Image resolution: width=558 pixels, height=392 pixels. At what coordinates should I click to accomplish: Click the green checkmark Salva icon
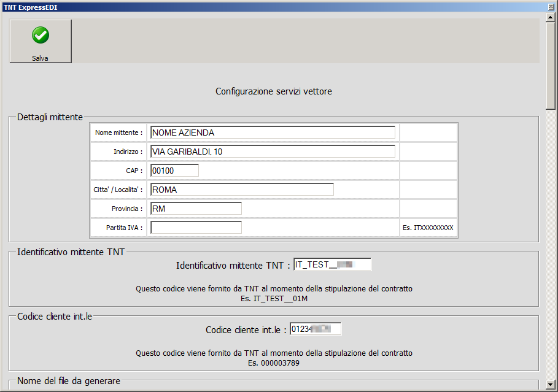pos(41,35)
